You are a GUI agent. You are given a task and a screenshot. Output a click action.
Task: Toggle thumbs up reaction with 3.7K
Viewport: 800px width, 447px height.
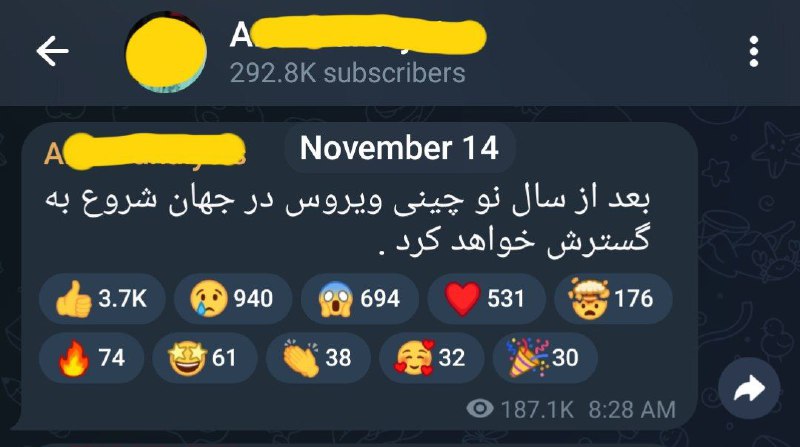pyautogui.click(x=102, y=299)
